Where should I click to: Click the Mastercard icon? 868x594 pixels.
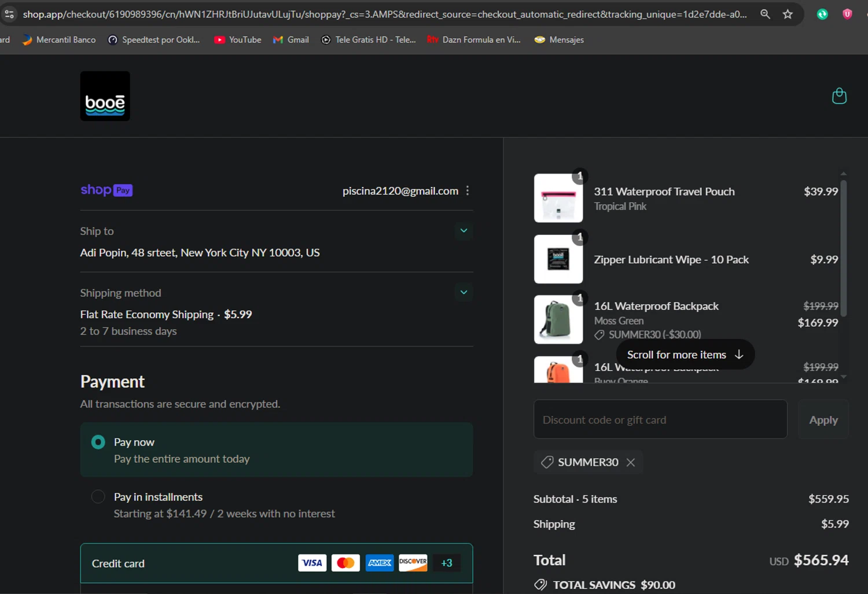pyautogui.click(x=346, y=563)
